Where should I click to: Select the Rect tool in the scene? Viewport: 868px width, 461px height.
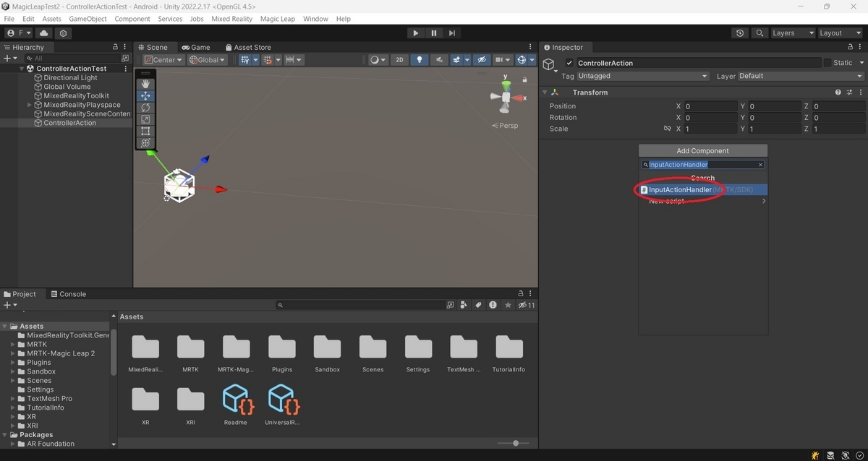coord(145,131)
